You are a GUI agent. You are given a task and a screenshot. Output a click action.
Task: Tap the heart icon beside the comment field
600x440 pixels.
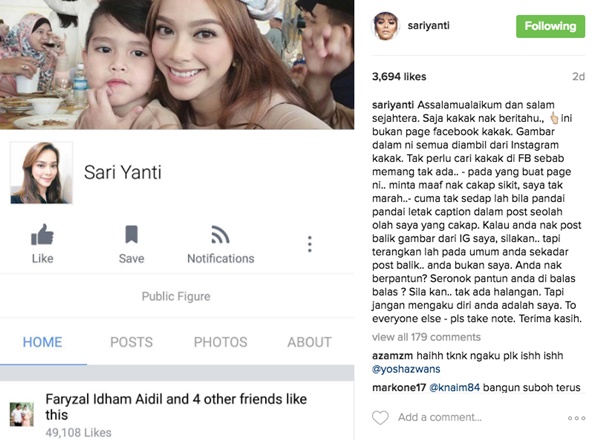click(x=380, y=417)
